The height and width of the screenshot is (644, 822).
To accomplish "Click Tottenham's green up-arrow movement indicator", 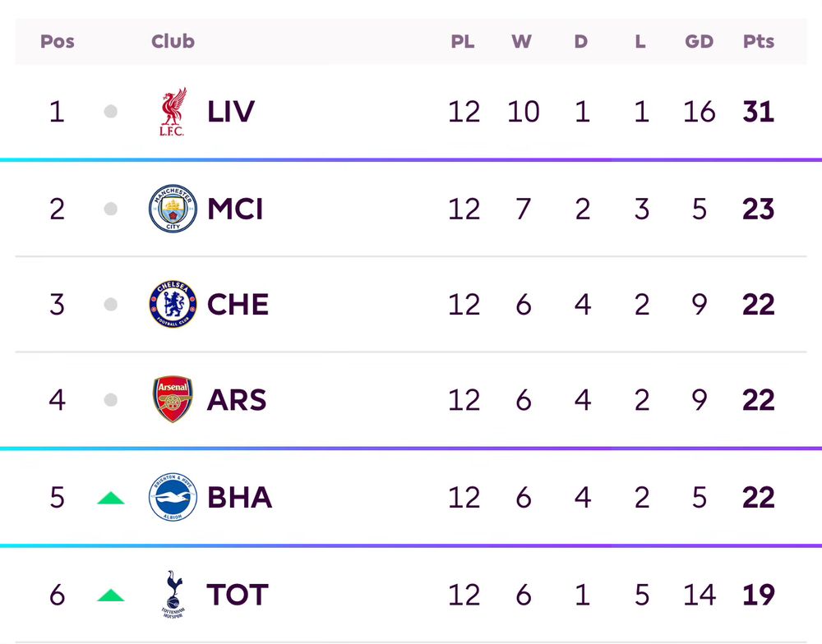I will [x=111, y=595].
